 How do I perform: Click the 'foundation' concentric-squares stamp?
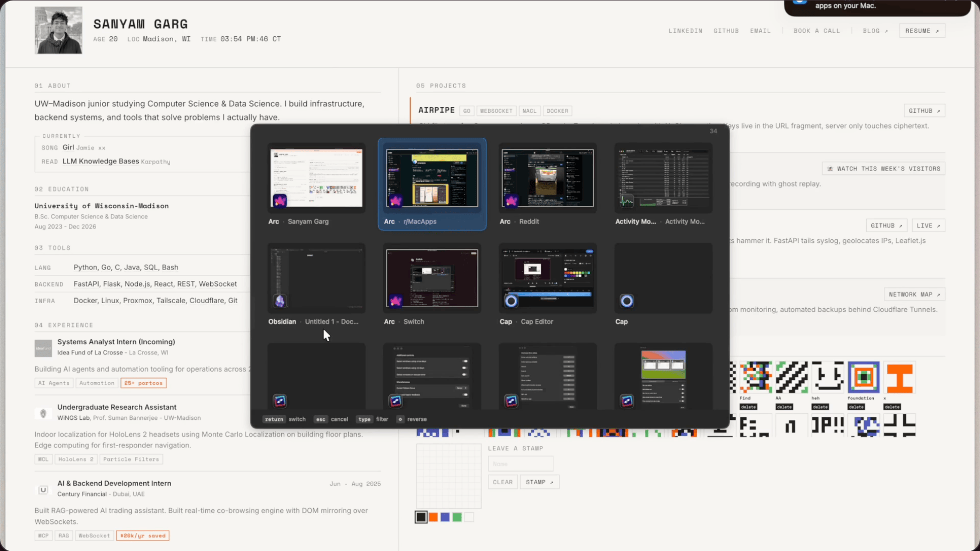864,377
